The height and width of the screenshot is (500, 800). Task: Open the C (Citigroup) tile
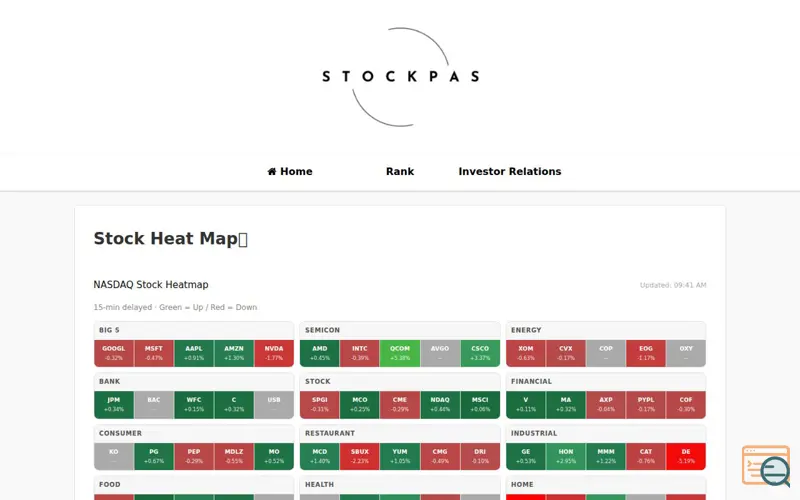coord(234,405)
